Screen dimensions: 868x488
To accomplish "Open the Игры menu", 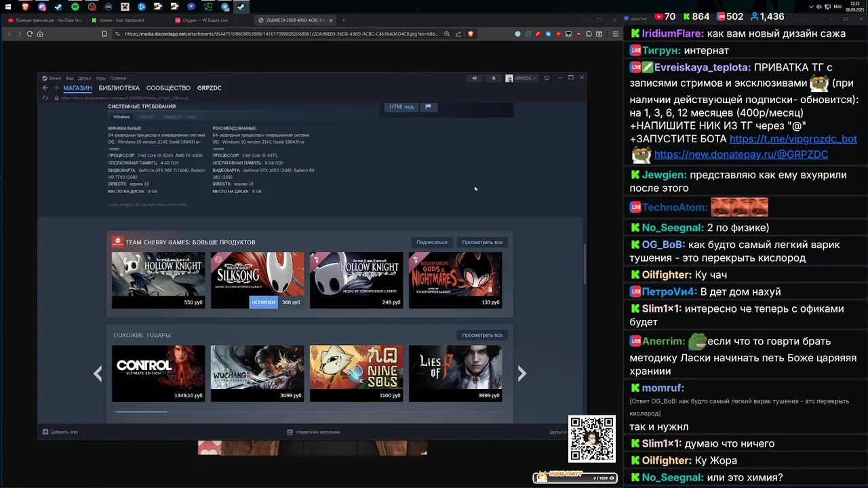I will coord(101,78).
